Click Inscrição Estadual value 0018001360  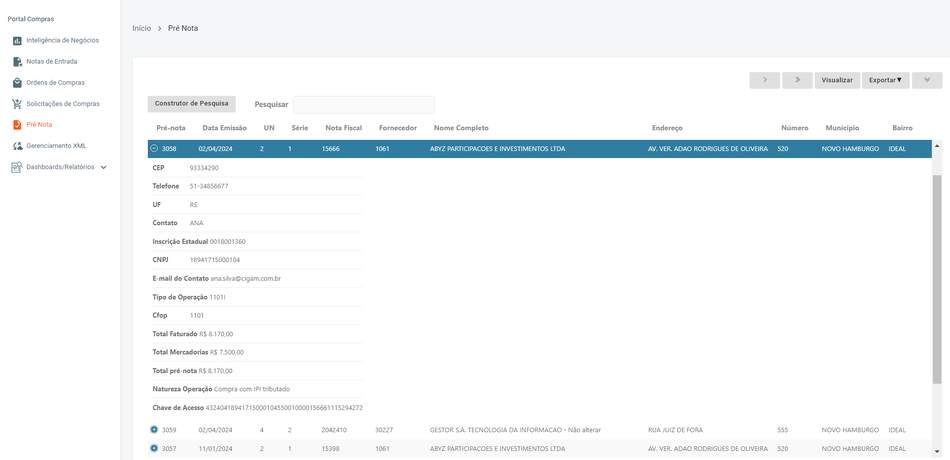click(x=228, y=241)
